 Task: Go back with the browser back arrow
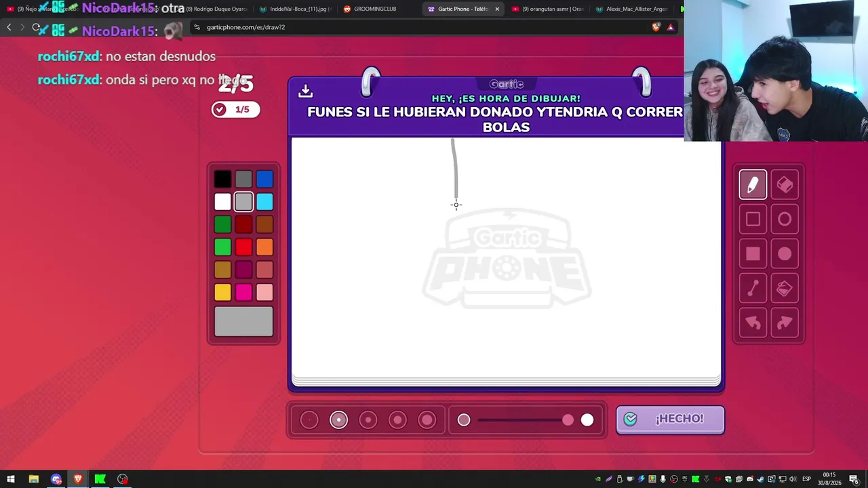[9, 27]
